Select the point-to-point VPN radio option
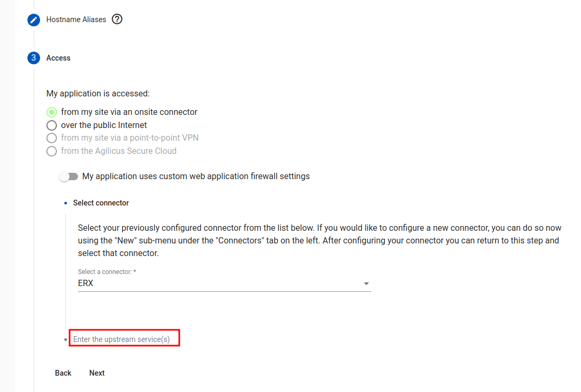This screenshot has height=392, width=581. [x=52, y=138]
